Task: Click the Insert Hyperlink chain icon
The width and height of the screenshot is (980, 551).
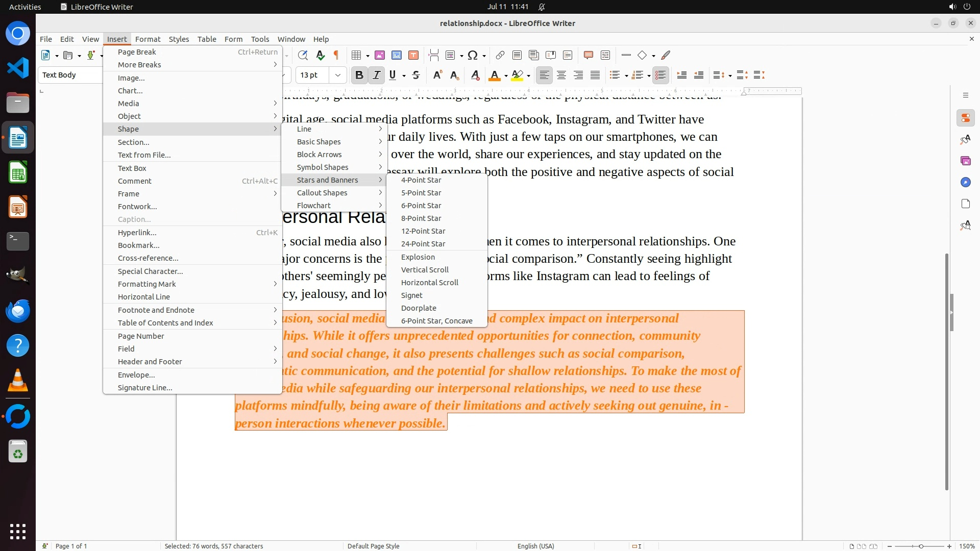Action: coord(500,55)
